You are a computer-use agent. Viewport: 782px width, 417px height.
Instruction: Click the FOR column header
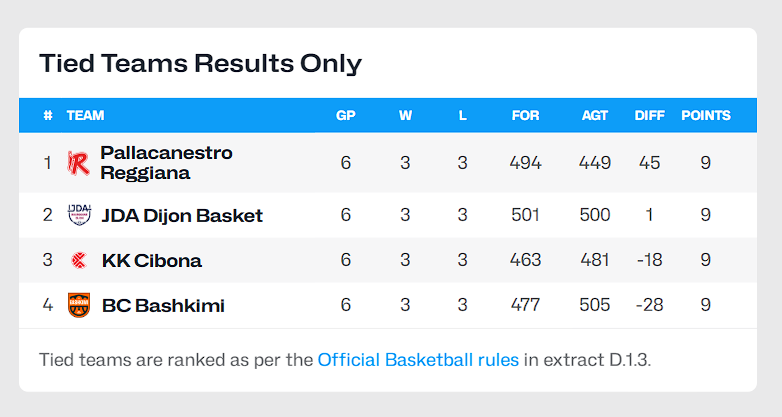pos(525,115)
